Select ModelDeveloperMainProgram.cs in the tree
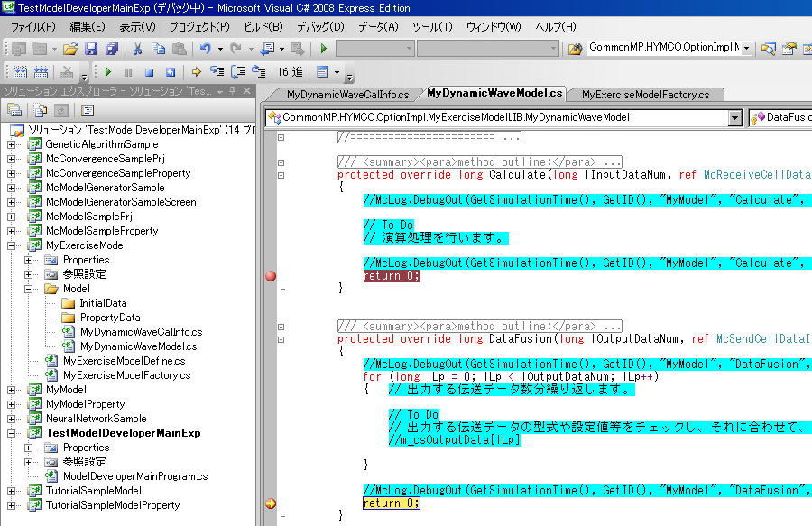The image size is (812, 526). [x=134, y=476]
